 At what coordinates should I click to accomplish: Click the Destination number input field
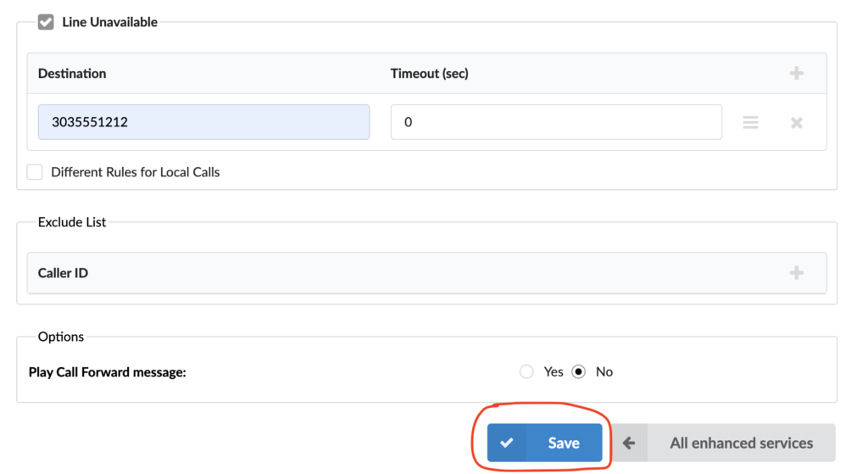coord(203,122)
